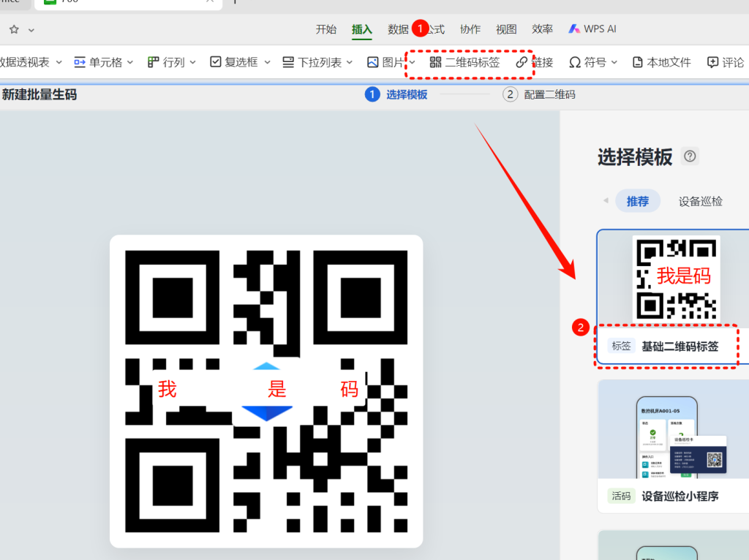This screenshot has height=560, width=749.
Task: Select the 推荐 template category
Action: pyautogui.click(x=638, y=201)
